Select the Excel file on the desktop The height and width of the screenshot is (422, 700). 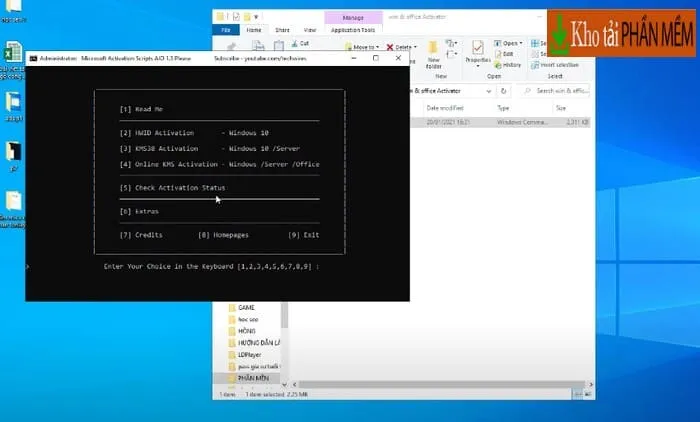click(x=13, y=52)
